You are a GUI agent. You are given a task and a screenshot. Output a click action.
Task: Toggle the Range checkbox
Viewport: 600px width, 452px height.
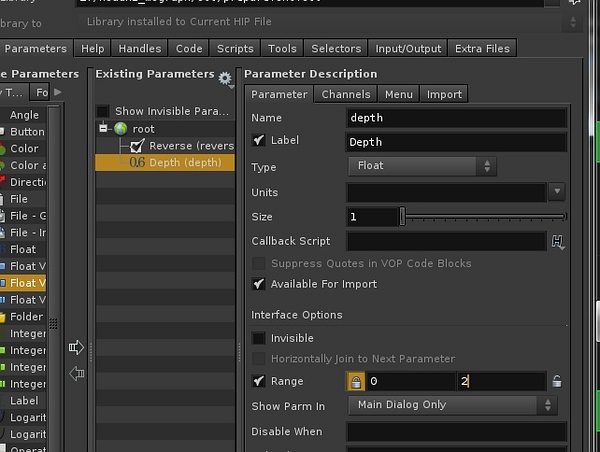[258, 381]
